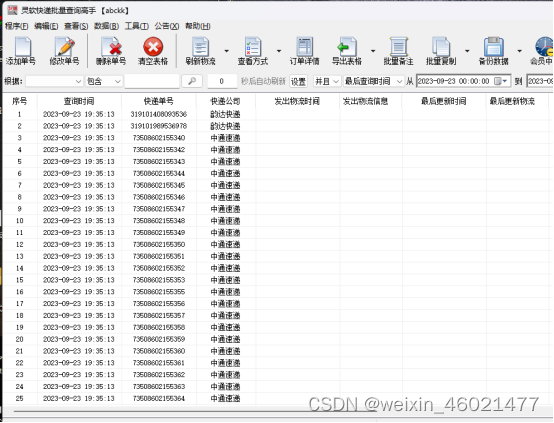Click the 设置 button
The height and width of the screenshot is (423, 554).
coord(298,82)
